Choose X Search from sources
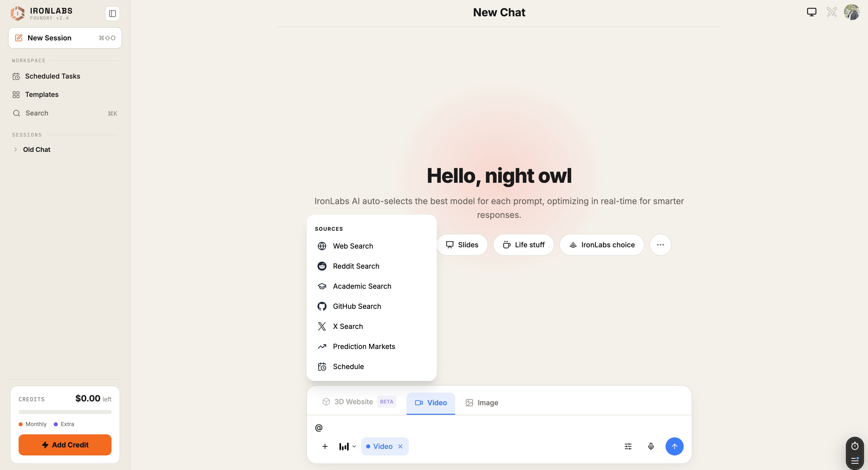The height and width of the screenshot is (470, 868). click(x=372, y=326)
